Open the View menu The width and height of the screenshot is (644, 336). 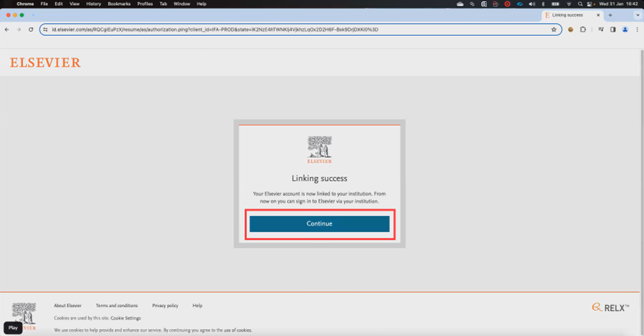74,3
